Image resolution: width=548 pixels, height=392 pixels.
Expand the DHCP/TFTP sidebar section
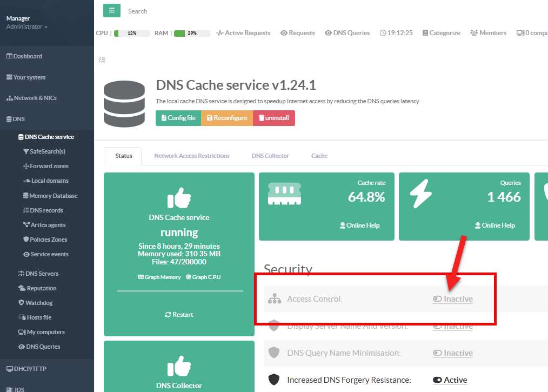[26, 369]
